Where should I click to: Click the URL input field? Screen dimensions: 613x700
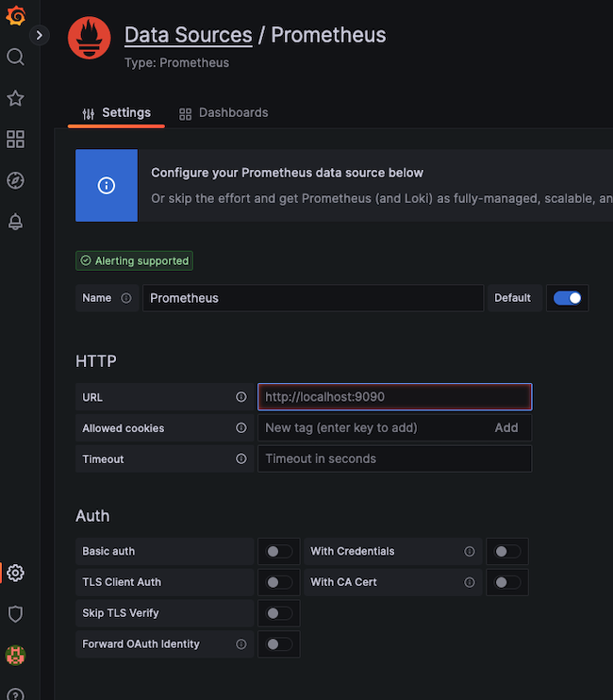(394, 397)
